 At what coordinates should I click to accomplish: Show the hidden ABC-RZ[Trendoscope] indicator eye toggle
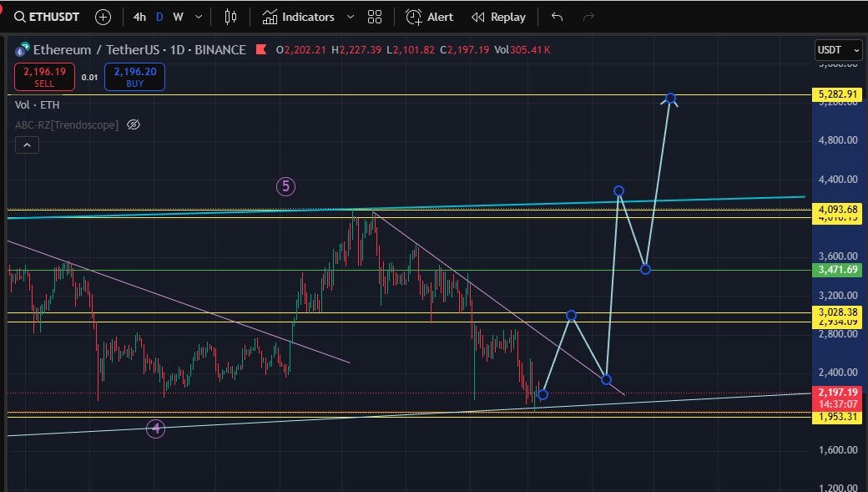(x=133, y=124)
